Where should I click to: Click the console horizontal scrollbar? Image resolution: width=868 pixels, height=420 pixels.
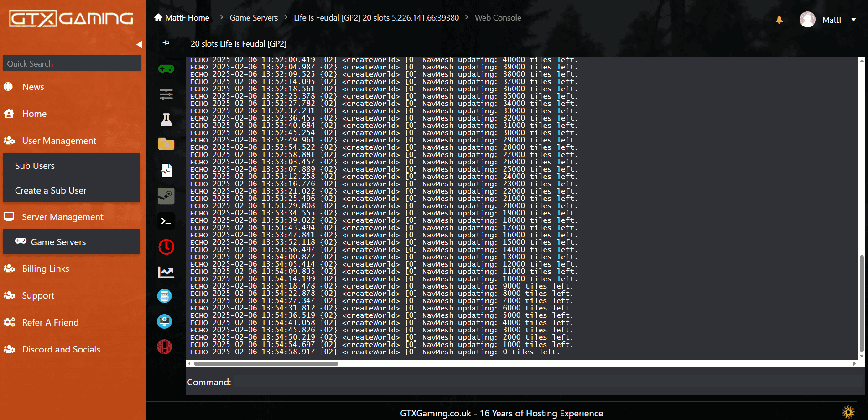[x=266, y=364]
